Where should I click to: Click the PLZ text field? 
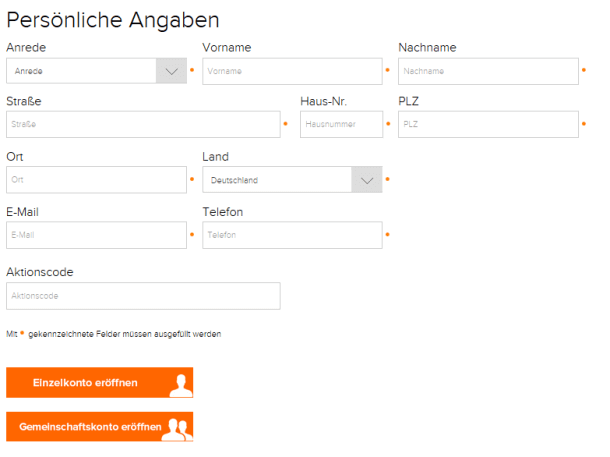(488, 124)
